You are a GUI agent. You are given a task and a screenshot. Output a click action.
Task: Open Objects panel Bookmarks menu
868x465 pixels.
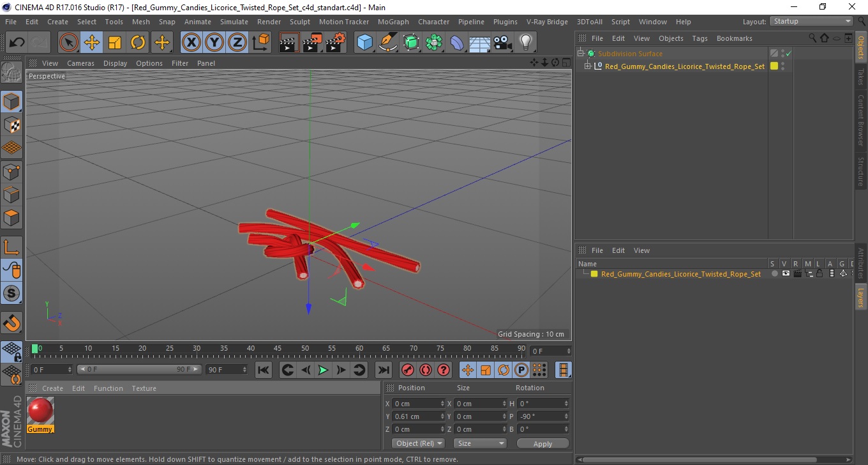(x=734, y=38)
